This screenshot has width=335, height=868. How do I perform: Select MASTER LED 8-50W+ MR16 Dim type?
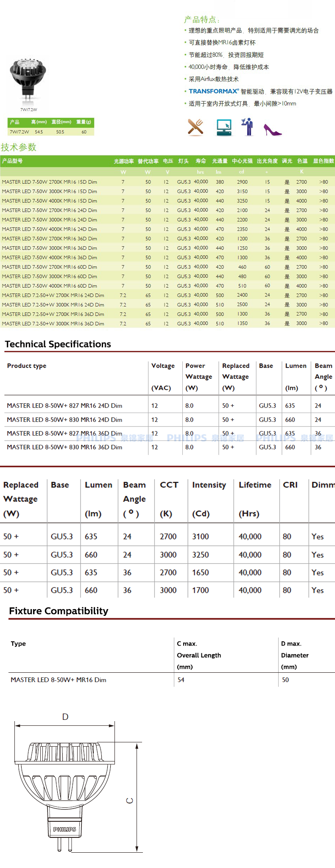[x=59, y=680]
